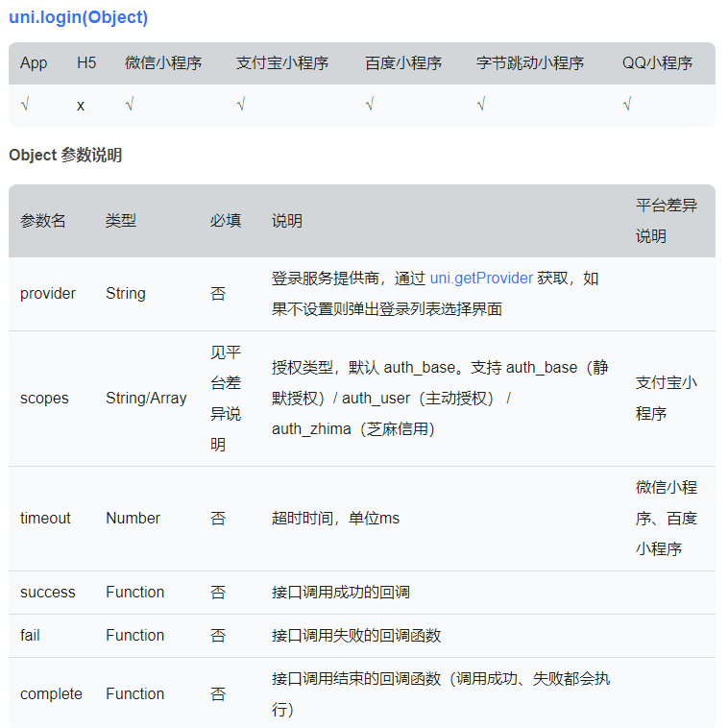This screenshot has width=728, height=728.
Task: Click the 'success' parameter name
Action: point(48,593)
